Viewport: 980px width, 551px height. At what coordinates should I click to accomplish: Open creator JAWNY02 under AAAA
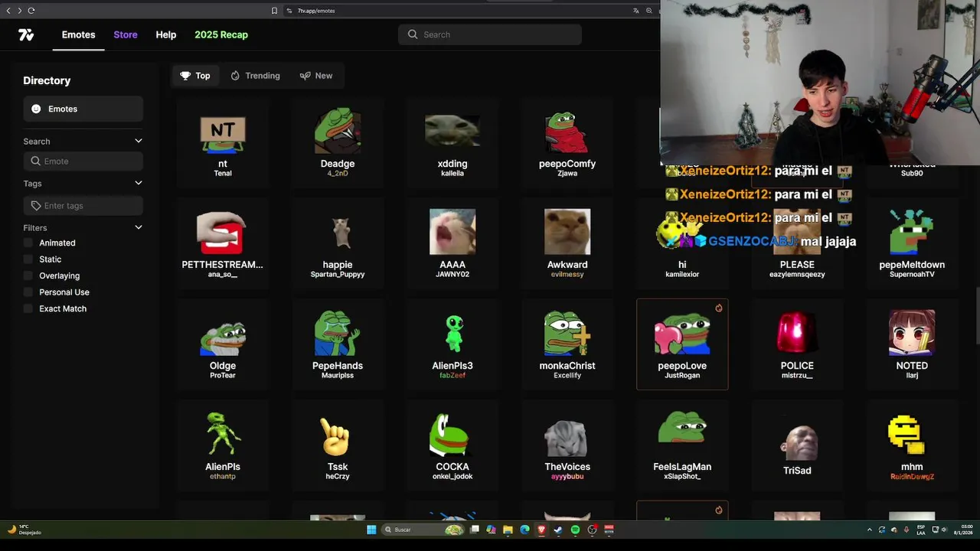pyautogui.click(x=452, y=275)
